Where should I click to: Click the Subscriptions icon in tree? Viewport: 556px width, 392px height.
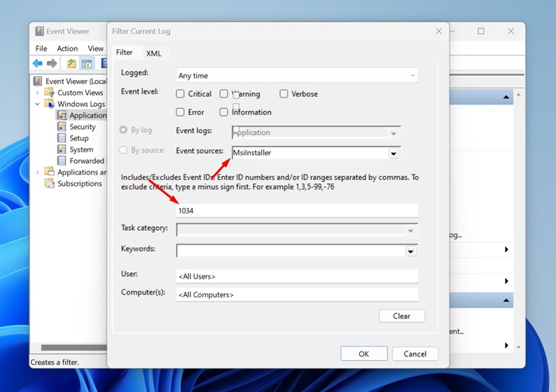tap(49, 183)
